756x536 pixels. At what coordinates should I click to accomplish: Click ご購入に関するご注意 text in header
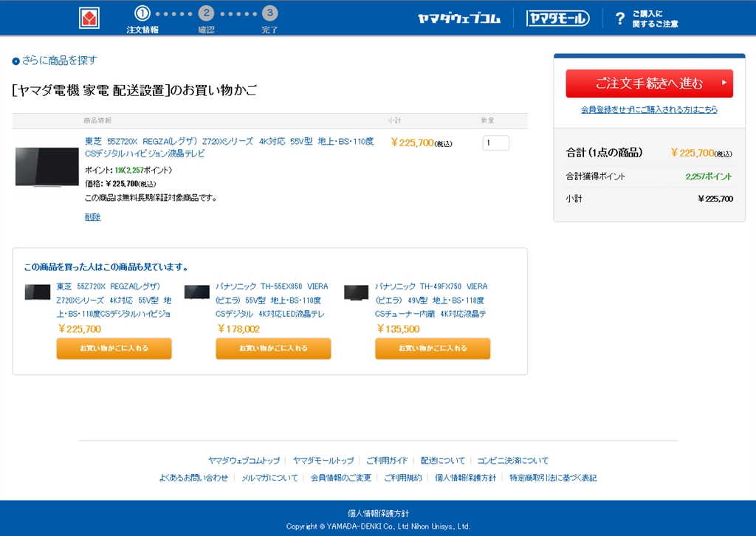point(656,18)
